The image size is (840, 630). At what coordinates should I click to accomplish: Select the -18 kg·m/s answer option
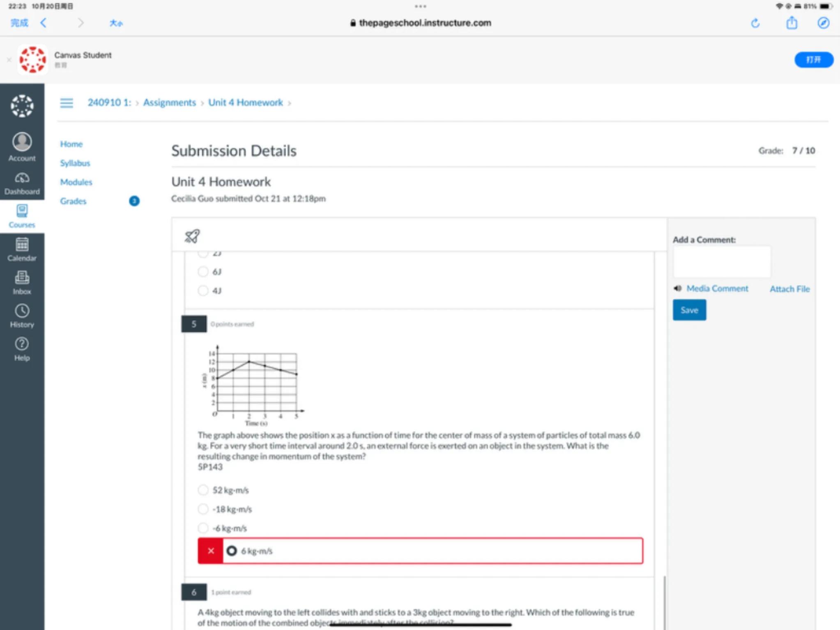[x=203, y=509]
